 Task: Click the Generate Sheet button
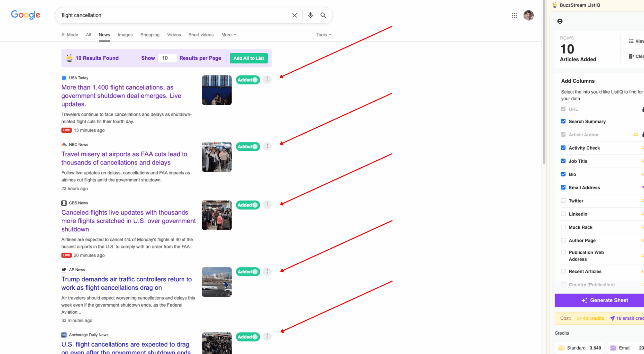(604, 300)
